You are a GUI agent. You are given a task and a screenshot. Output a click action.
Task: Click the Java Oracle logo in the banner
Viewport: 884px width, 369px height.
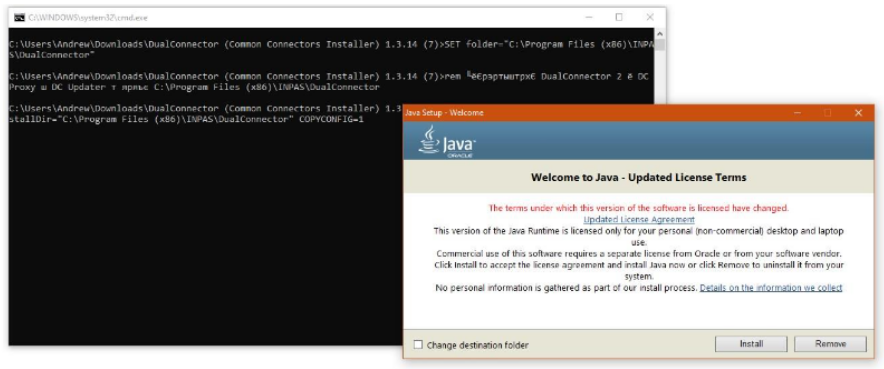click(x=447, y=141)
